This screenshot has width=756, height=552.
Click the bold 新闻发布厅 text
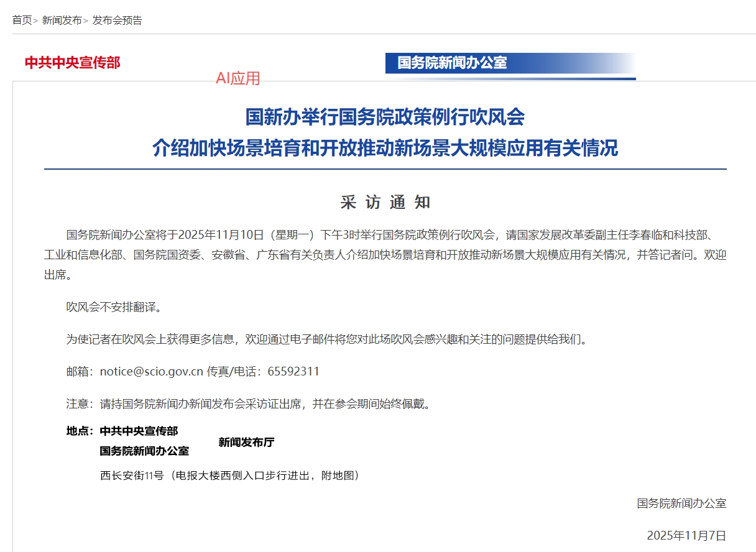246,443
